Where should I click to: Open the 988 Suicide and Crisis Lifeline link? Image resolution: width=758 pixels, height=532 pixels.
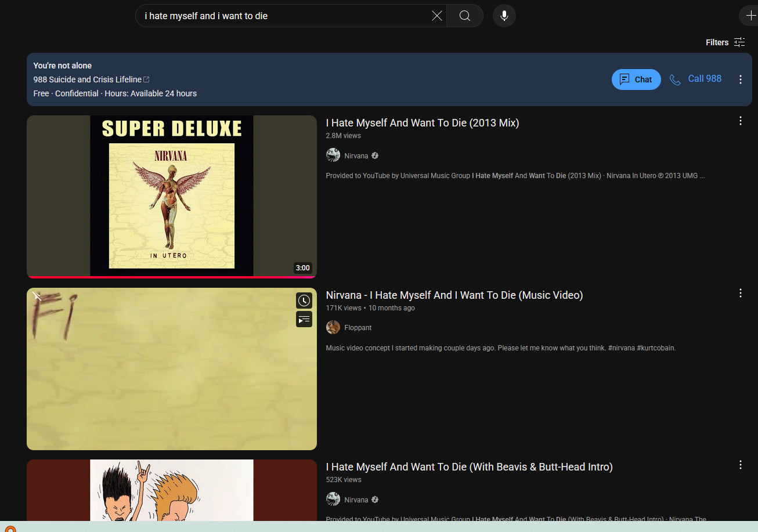(x=91, y=79)
